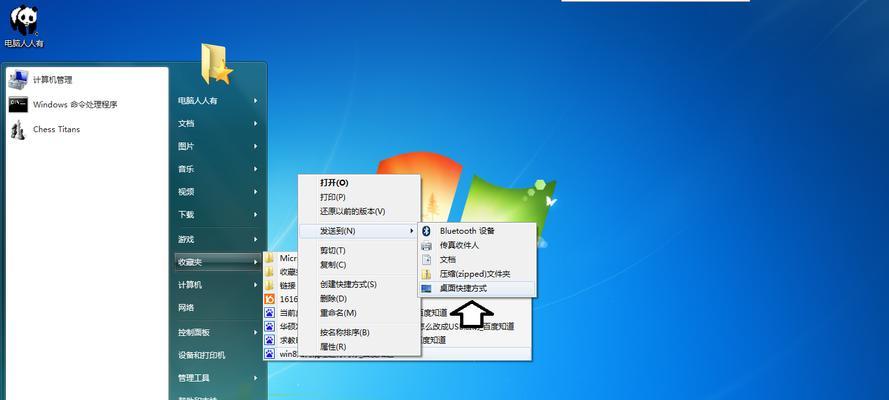Open 网络 in Start menu

186,308
